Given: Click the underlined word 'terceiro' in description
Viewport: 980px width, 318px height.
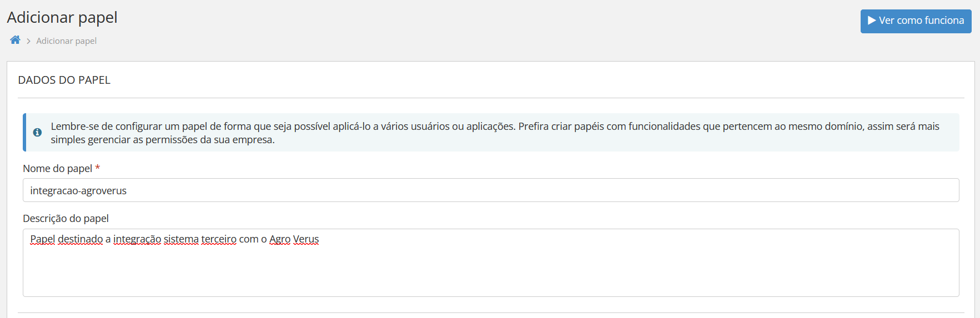Looking at the screenshot, I should click(219, 239).
